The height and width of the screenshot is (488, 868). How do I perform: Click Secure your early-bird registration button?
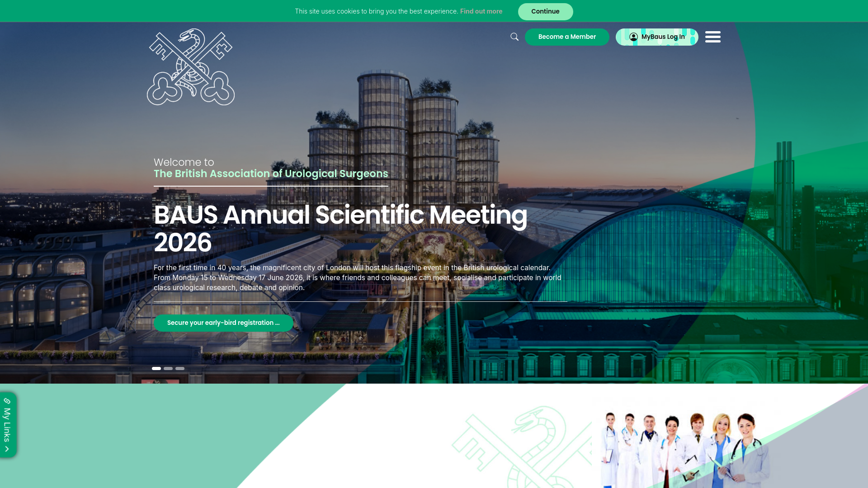223,323
